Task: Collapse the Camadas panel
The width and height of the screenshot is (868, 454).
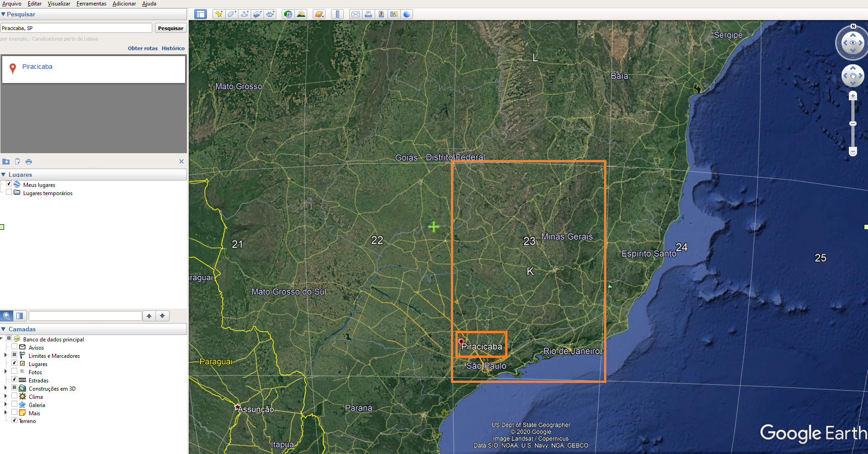Action: pyautogui.click(x=4, y=329)
